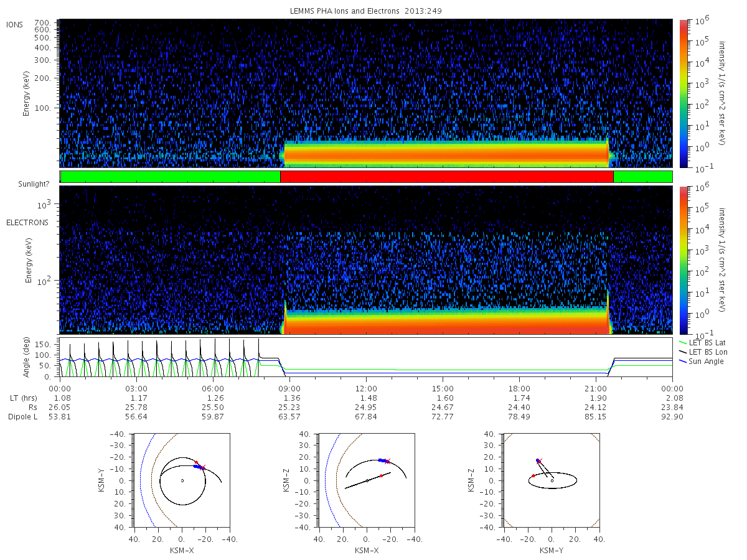Click the ELECTRONS panel label
This screenshot has height=560, width=747.
tap(27, 222)
